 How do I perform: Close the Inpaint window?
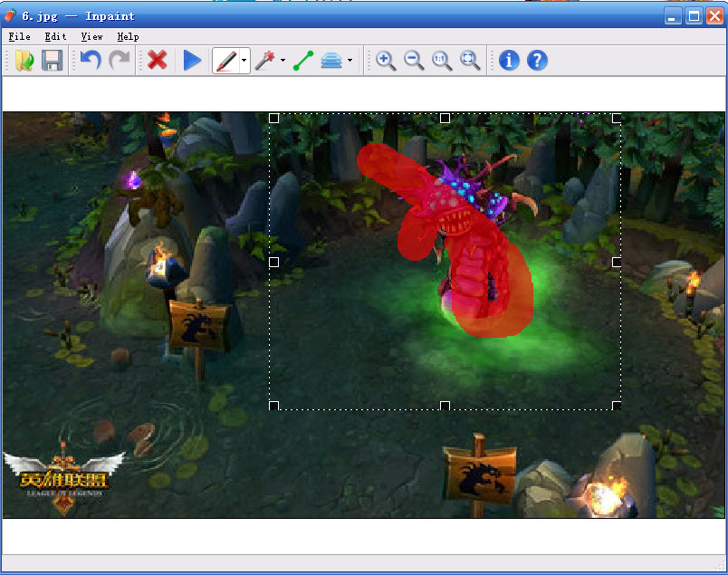coord(715,16)
